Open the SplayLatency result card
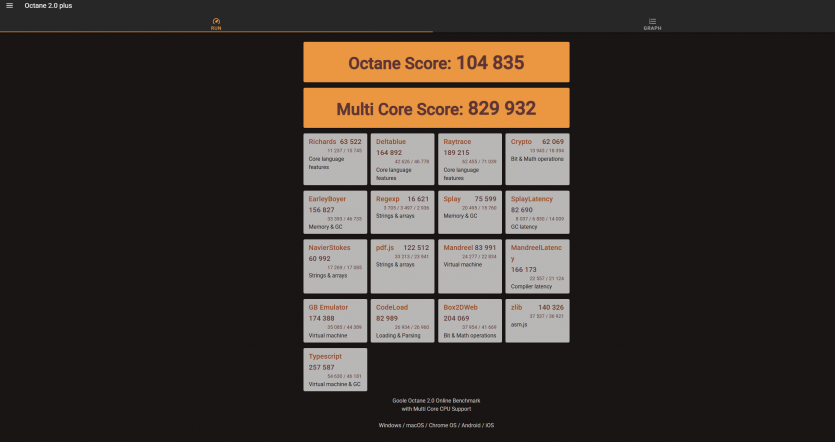The height and width of the screenshot is (442, 835). [537, 213]
